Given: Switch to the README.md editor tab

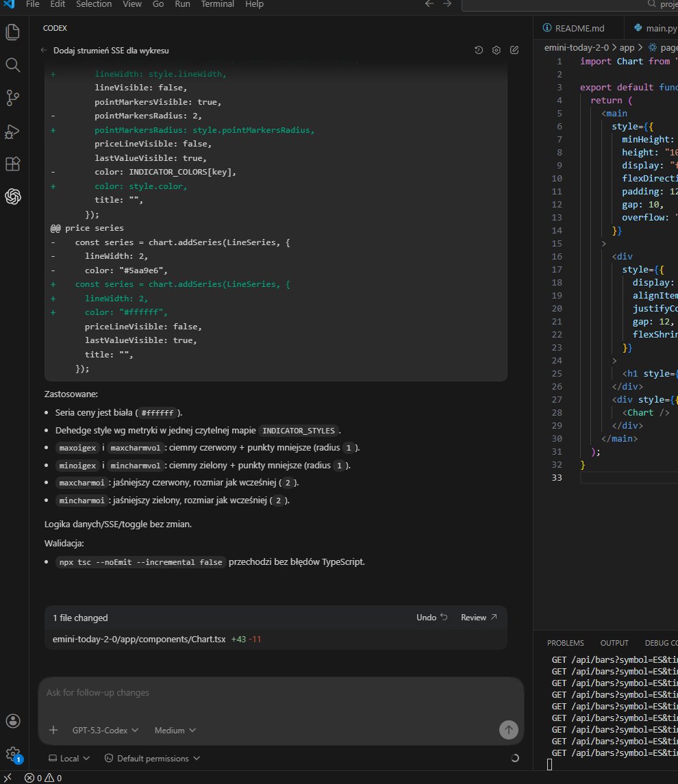Looking at the screenshot, I should pyautogui.click(x=579, y=29).
